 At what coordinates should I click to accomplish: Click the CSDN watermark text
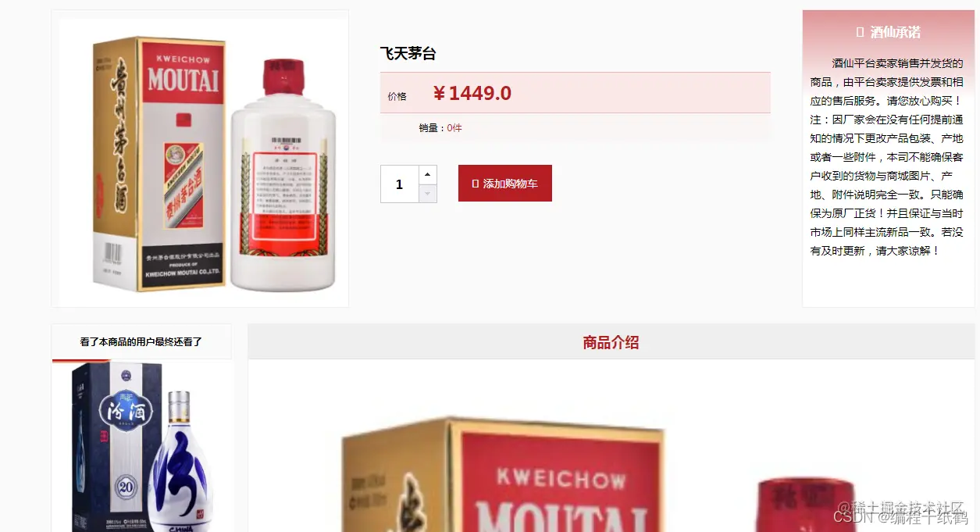pyautogui.click(x=900, y=517)
